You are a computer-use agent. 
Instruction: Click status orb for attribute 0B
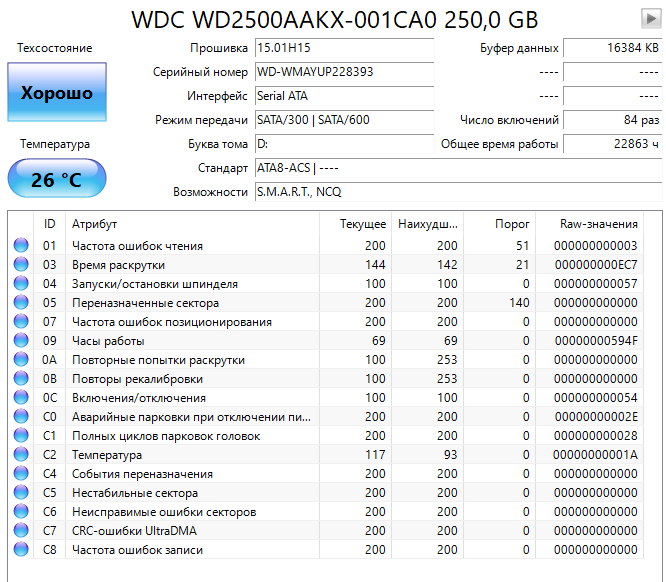[21, 378]
